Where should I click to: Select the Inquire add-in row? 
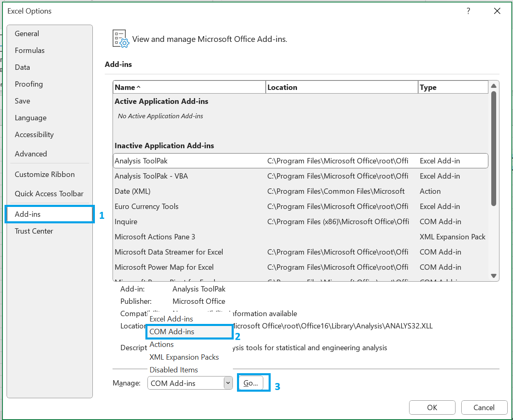301,222
